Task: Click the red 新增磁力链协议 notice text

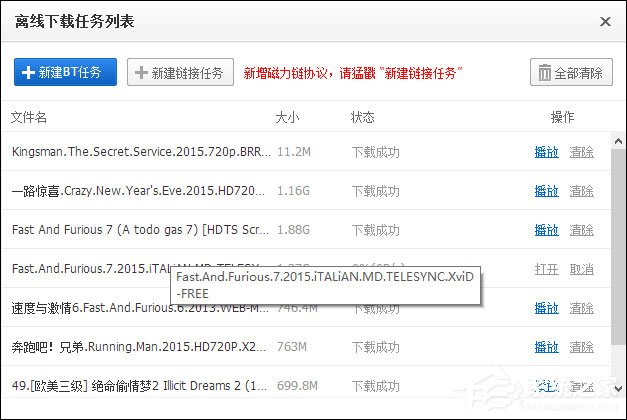Action: [353, 73]
